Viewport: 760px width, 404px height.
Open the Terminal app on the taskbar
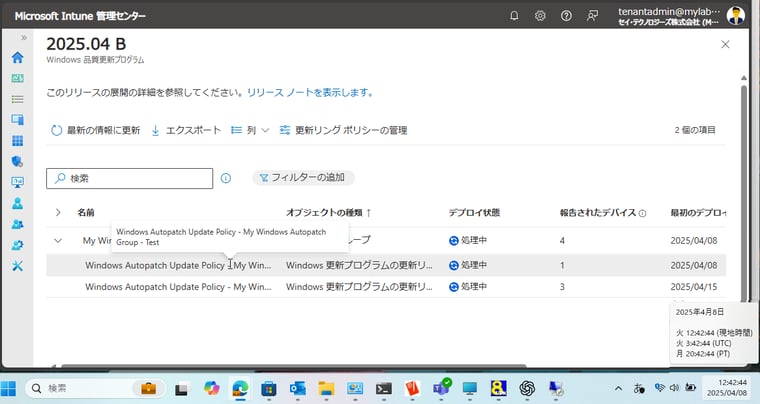click(383, 388)
